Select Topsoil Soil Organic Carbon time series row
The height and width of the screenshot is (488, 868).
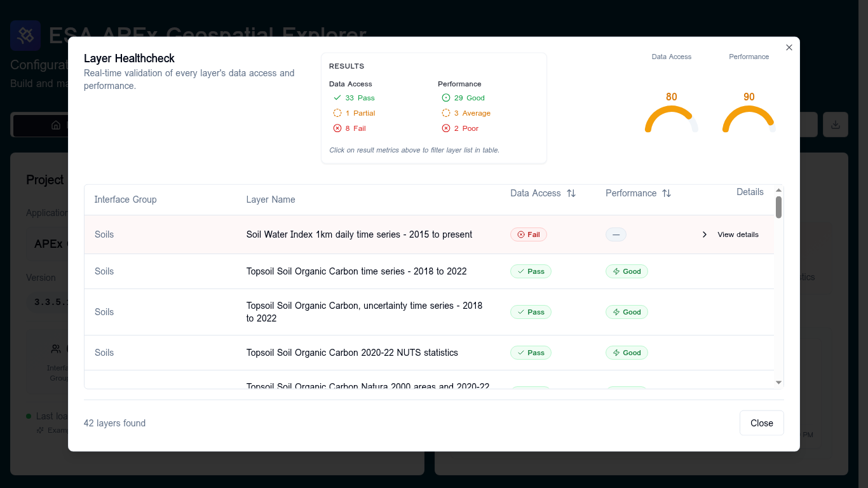tap(429, 271)
